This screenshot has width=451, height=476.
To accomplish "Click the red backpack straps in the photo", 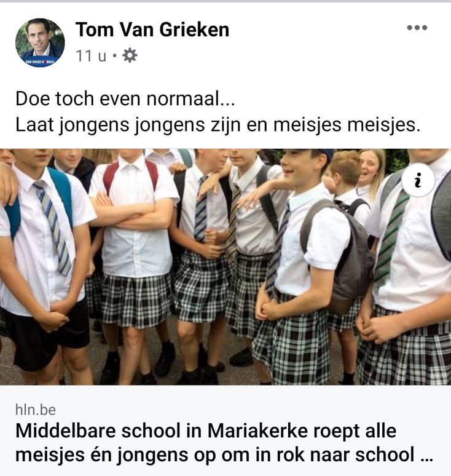I will pyautogui.click(x=130, y=175).
